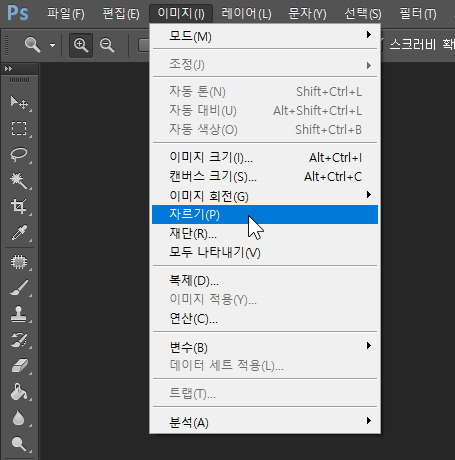
Task: Select the Lasso tool
Action: [19, 154]
